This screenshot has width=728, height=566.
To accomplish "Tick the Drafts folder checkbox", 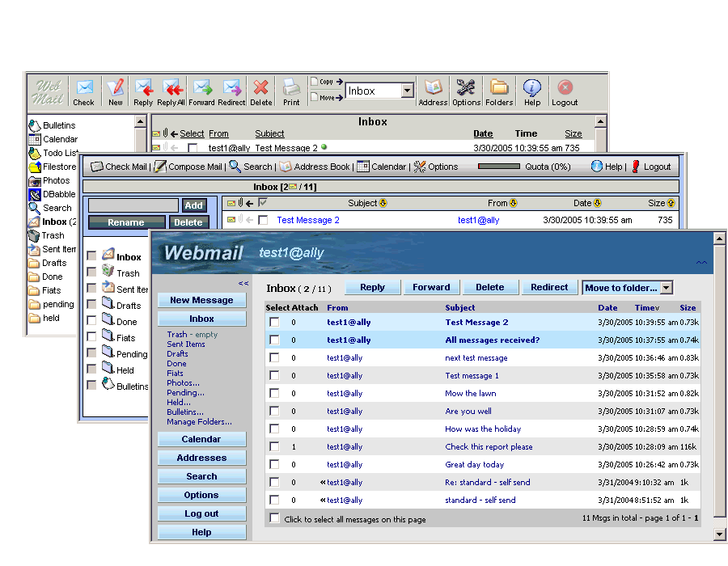I will tap(91, 306).
